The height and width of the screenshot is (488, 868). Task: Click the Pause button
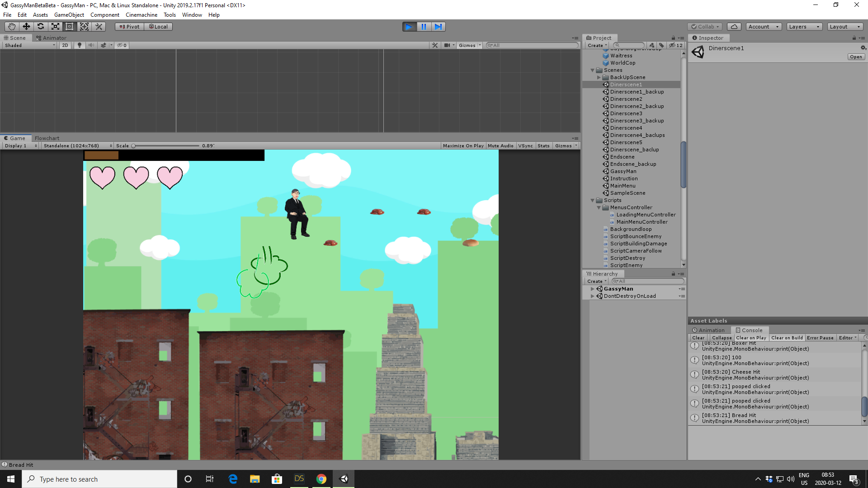coord(424,27)
